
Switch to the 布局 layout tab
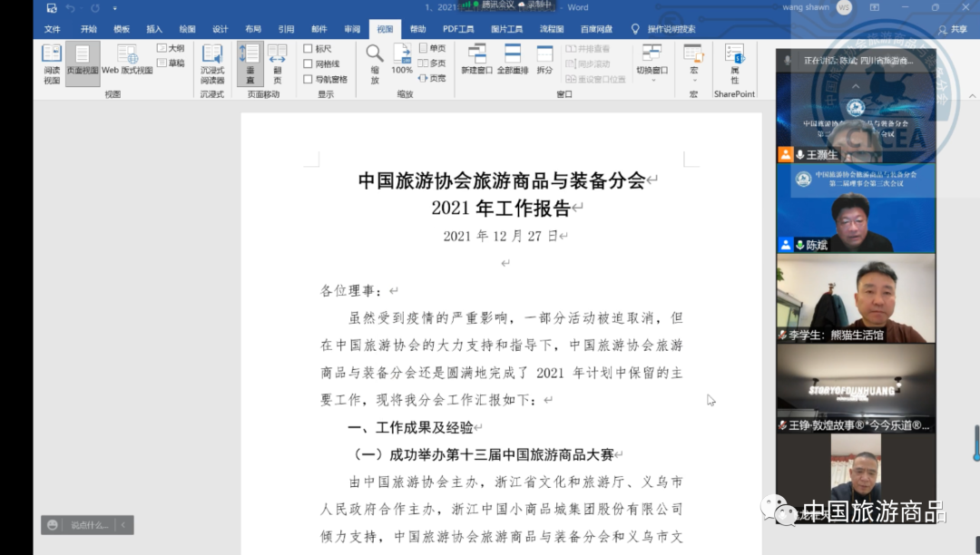(253, 29)
